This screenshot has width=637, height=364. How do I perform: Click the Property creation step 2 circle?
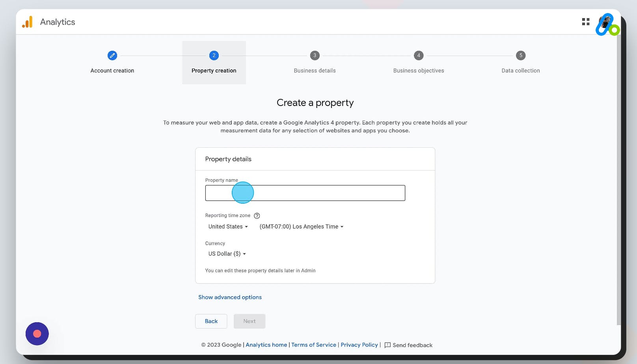click(214, 56)
